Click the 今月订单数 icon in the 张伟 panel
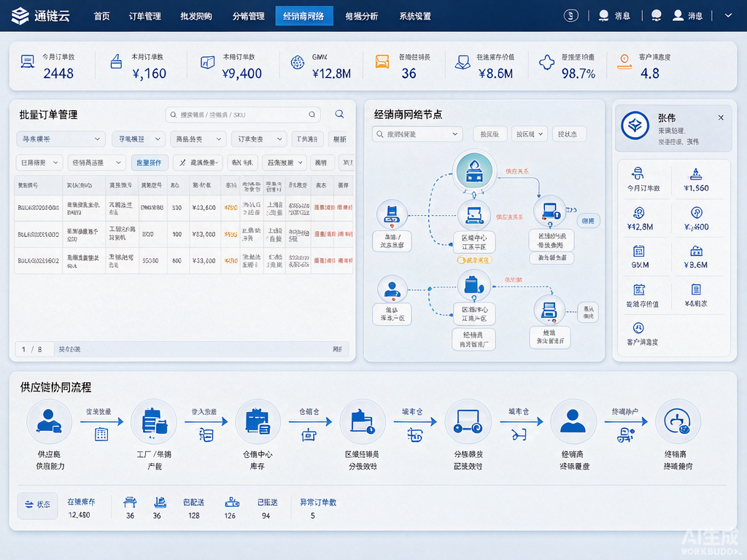 pos(638,174)
